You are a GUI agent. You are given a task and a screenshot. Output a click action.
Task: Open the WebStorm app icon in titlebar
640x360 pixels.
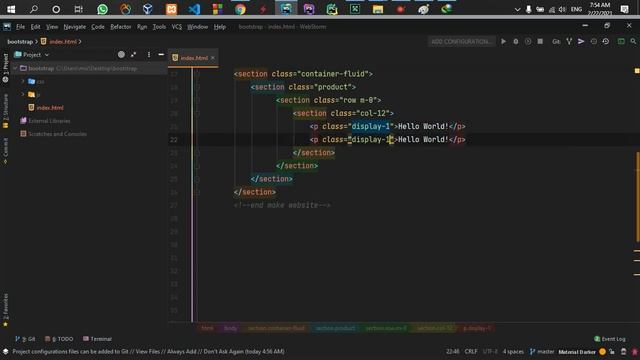tap(7, 27)
